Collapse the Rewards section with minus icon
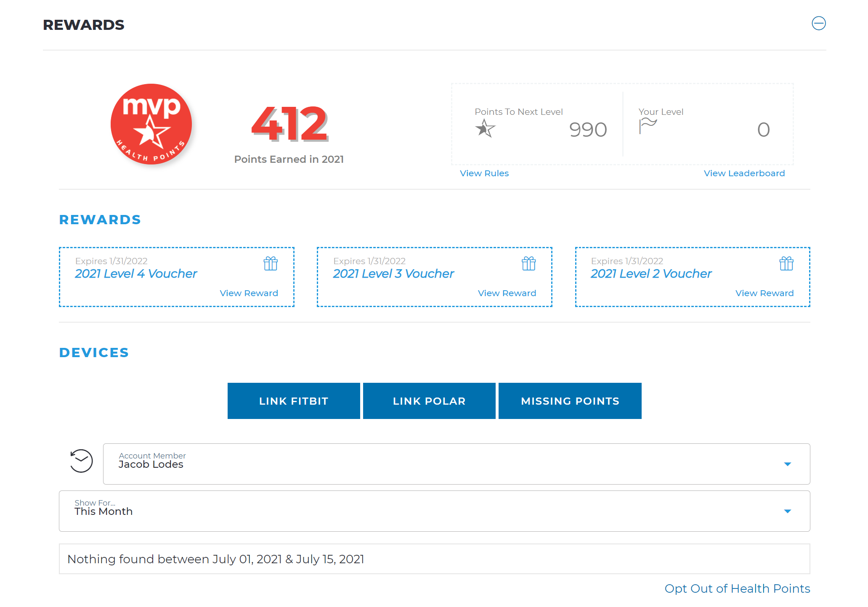This screenshot has width=868, height=607. click(x=818, y=24)
